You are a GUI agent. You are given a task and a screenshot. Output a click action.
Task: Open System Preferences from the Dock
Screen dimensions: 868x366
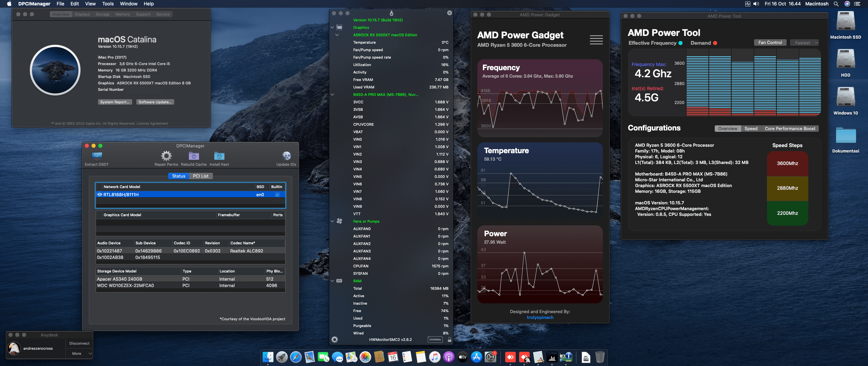click(x=490, y=357)
